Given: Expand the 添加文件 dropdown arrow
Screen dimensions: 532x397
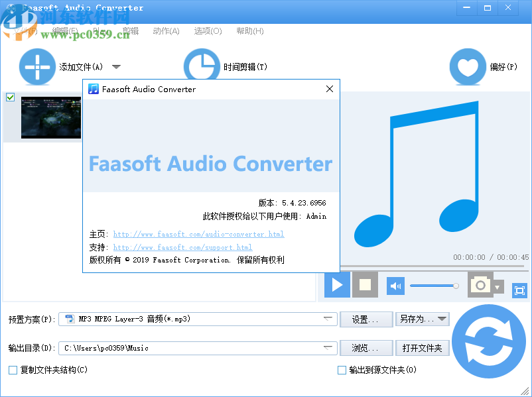Looking at the screenshot, I should point(116,66).
